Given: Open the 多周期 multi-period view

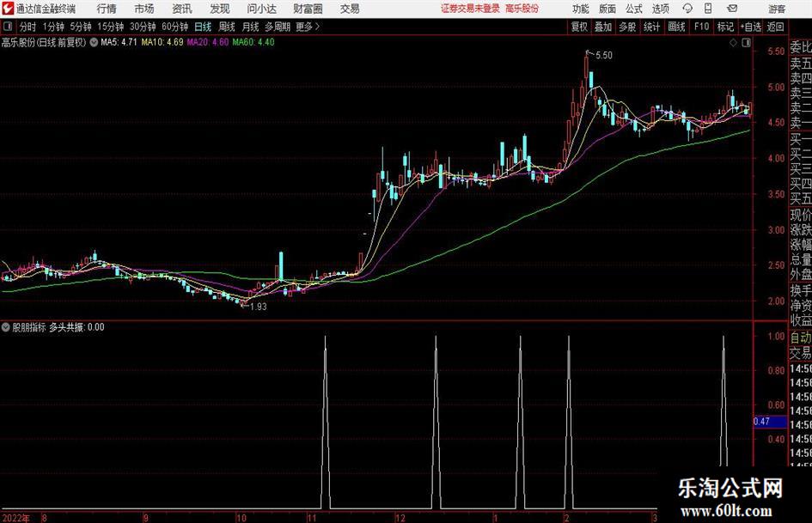Looking at the screenshot, I should tap(278, 27).
